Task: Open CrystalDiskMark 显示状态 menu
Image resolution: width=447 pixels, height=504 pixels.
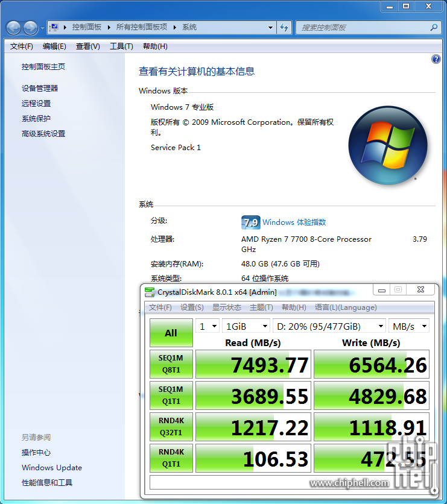Action: pyautogui.click(x=226, y=307)
